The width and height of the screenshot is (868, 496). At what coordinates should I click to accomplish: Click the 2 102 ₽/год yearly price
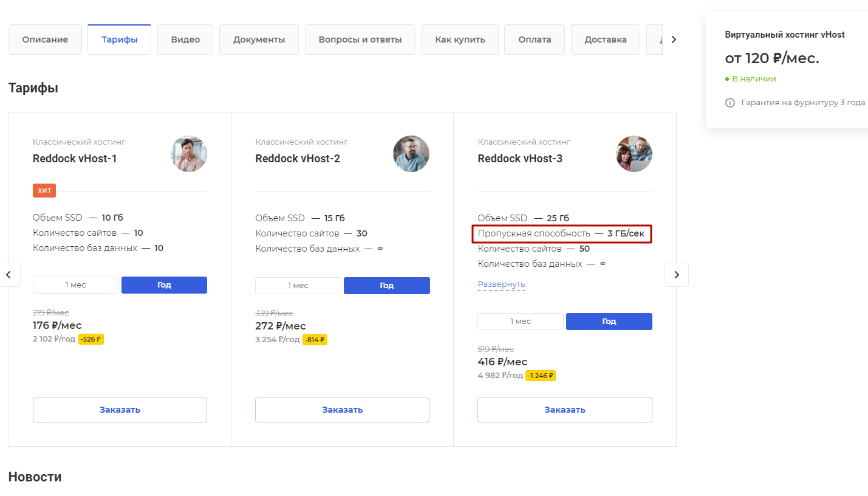(55, 339)
